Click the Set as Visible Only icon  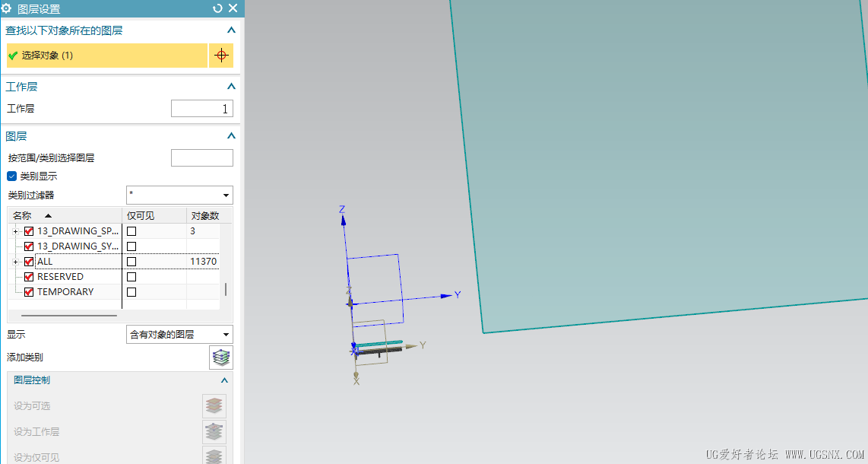coord(214,456)
